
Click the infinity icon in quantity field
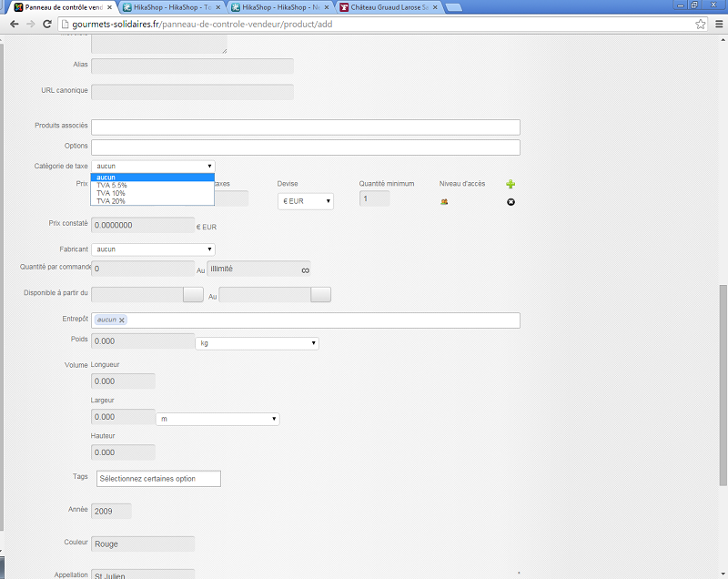[x=305, y=270]
